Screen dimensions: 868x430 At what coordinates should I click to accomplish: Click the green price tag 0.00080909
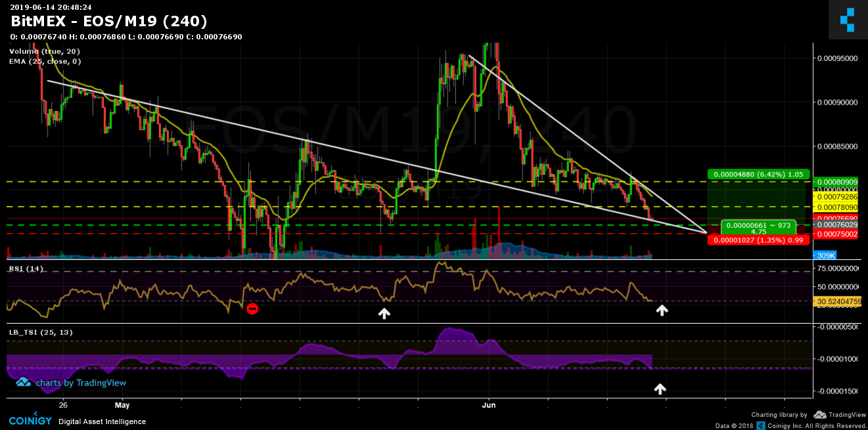point(834,181)
